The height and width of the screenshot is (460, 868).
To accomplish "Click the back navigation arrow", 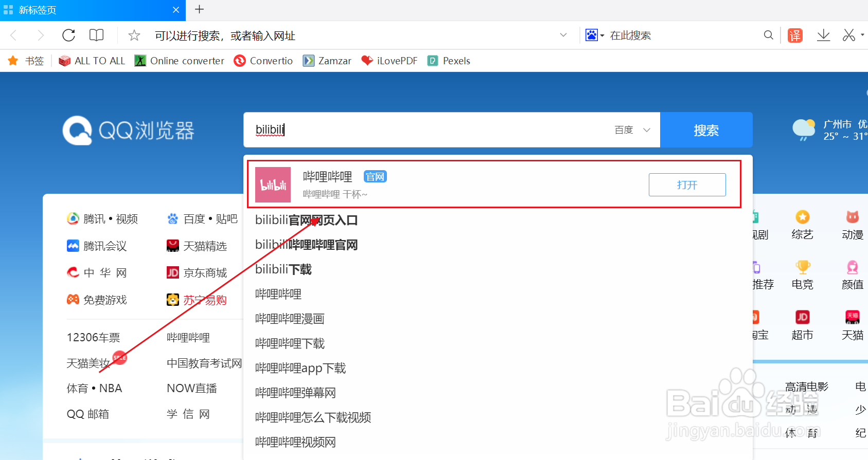I will [14, 35].
